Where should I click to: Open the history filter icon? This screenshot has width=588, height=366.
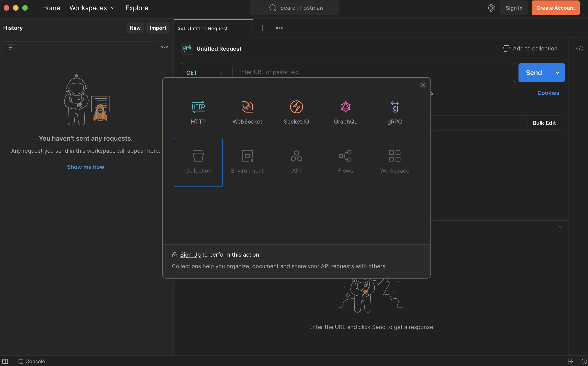coord(10,47)
